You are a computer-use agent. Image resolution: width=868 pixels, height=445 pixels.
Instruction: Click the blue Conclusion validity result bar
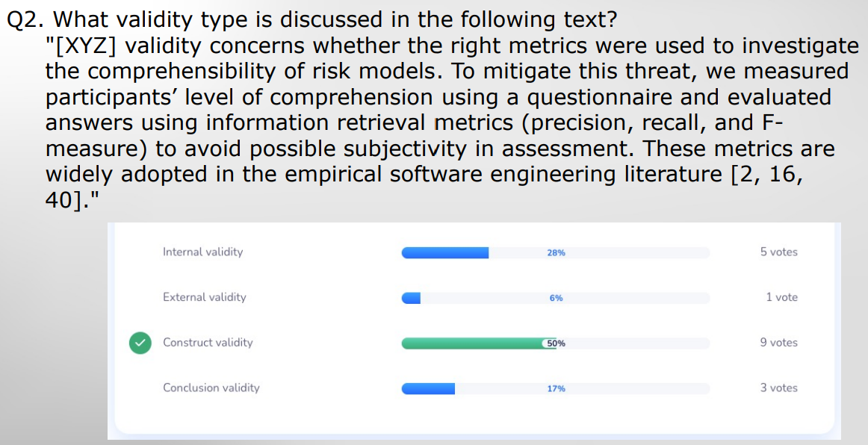(x=428, y=389)
